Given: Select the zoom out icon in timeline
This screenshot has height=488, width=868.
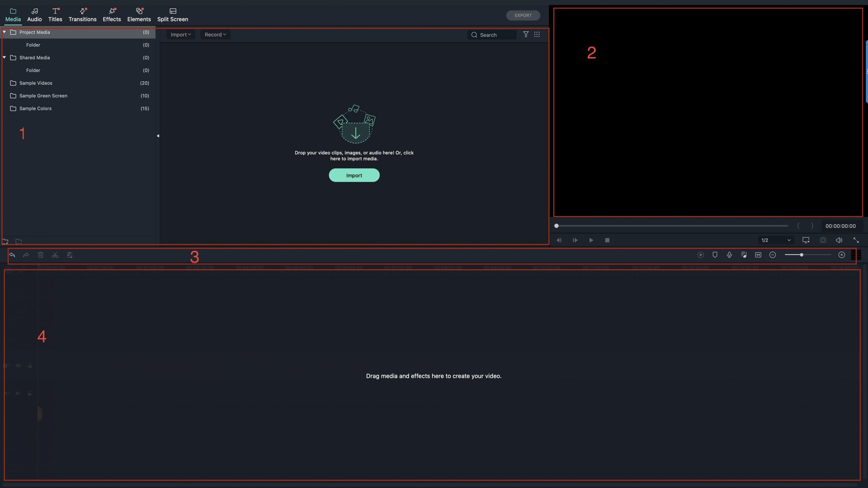Looking at the screenshot, I should click(x=773, y=255).
